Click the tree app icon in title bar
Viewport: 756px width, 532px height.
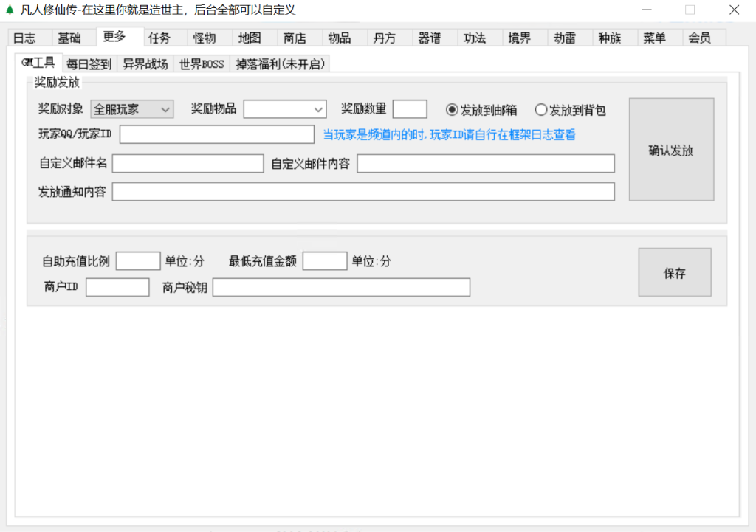(x=10, y=10)
